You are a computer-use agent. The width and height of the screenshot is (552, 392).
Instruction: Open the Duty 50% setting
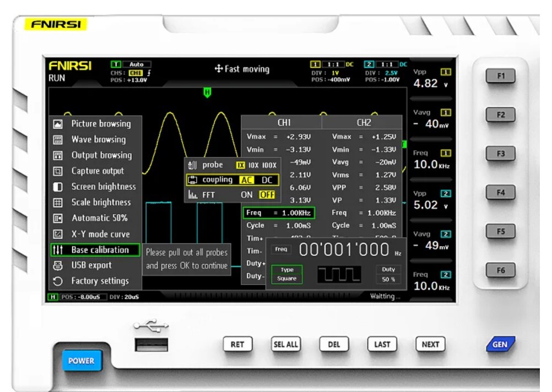click(x=388, y=274)
